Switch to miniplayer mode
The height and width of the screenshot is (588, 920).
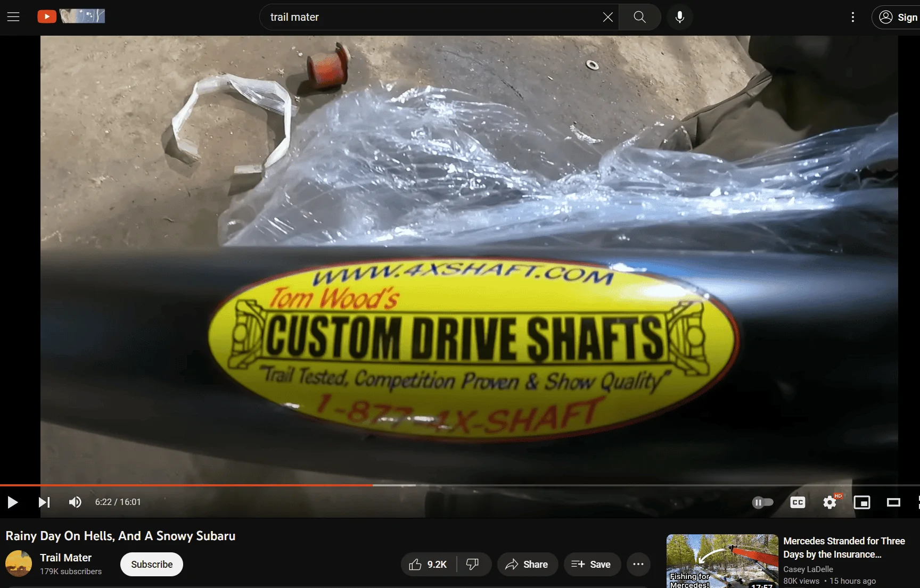point(862,502)
